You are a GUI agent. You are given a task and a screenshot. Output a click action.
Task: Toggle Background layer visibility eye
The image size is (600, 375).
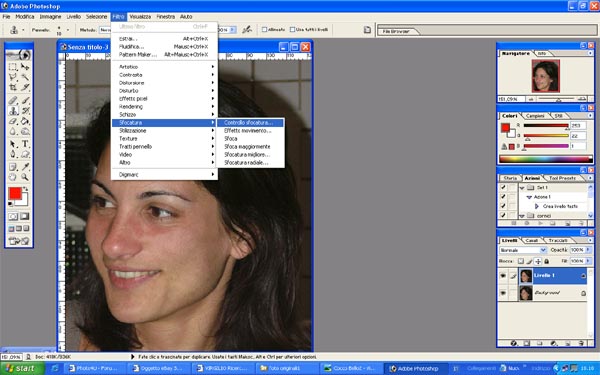(x=503, y=293)
